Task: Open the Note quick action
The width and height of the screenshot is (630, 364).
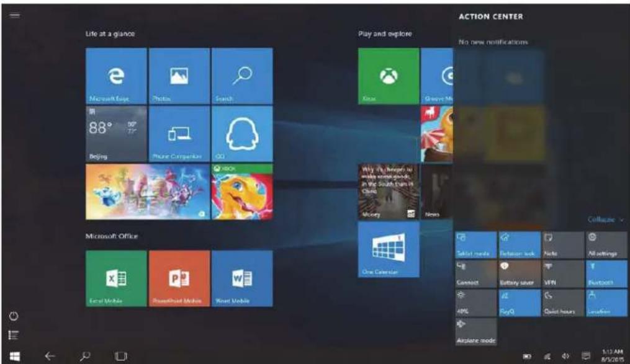Action: pyautogui.click(x=563, y=245)
